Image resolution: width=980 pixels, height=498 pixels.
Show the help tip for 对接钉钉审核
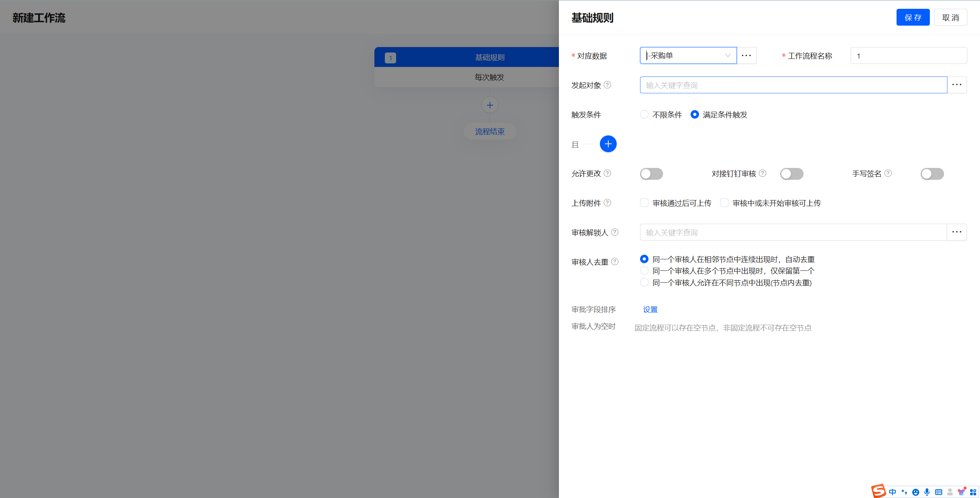(763, 173)
